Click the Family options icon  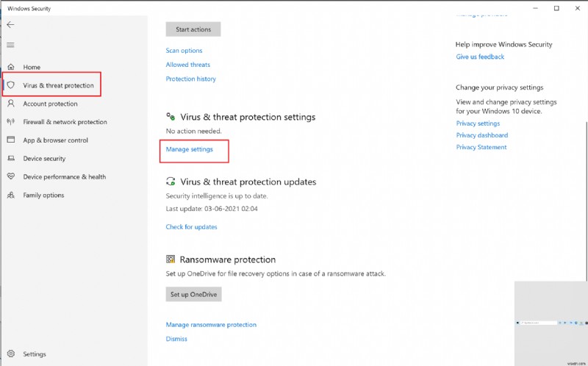coord(11,195)
